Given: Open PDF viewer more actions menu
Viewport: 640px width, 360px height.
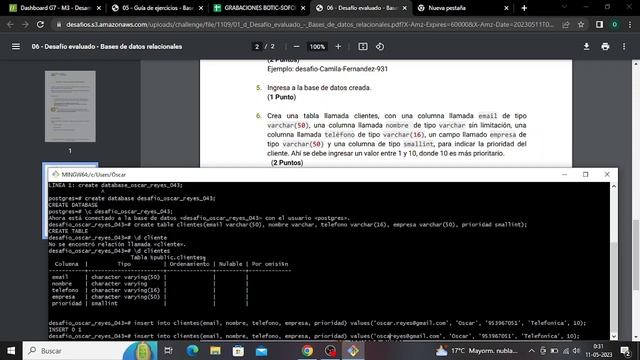Looking at the screenshot, I should pos(624,47).
